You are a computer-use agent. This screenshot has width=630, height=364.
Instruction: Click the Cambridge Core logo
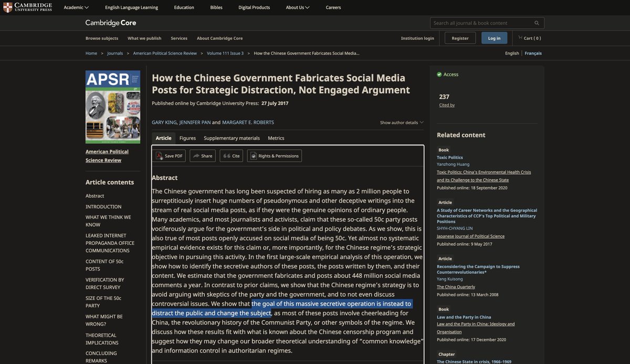pos(111,23)
